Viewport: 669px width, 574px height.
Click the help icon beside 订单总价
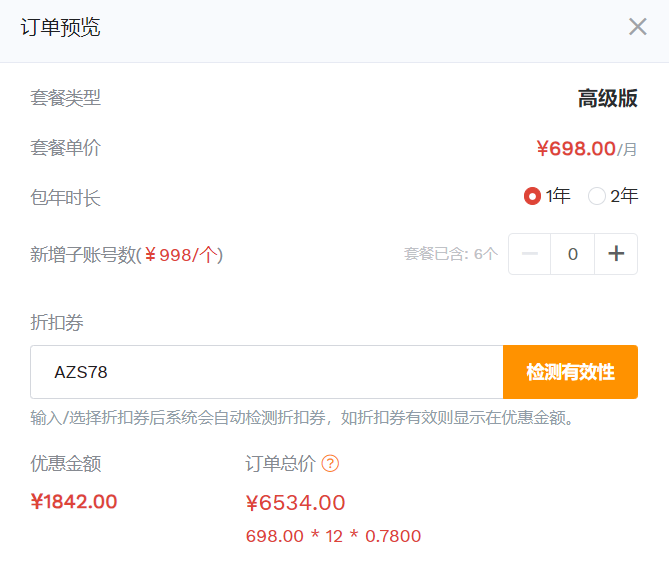[x=330, y=464]
